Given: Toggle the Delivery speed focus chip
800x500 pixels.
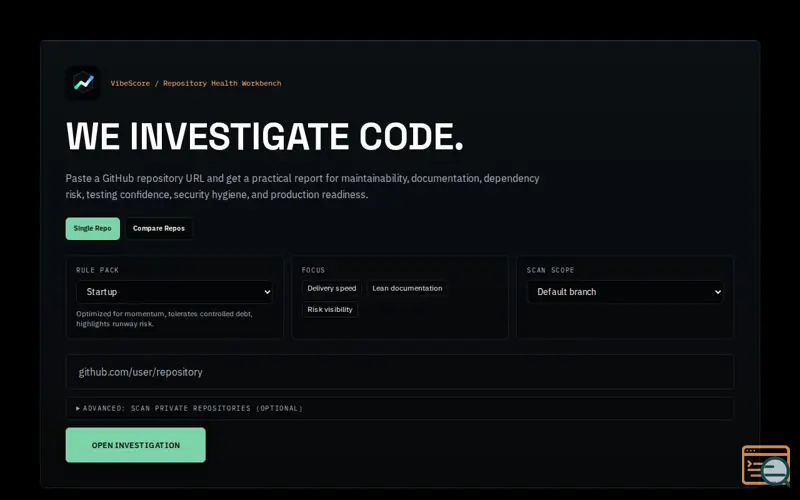Looking at the screenshot, I should pos(332,288).
